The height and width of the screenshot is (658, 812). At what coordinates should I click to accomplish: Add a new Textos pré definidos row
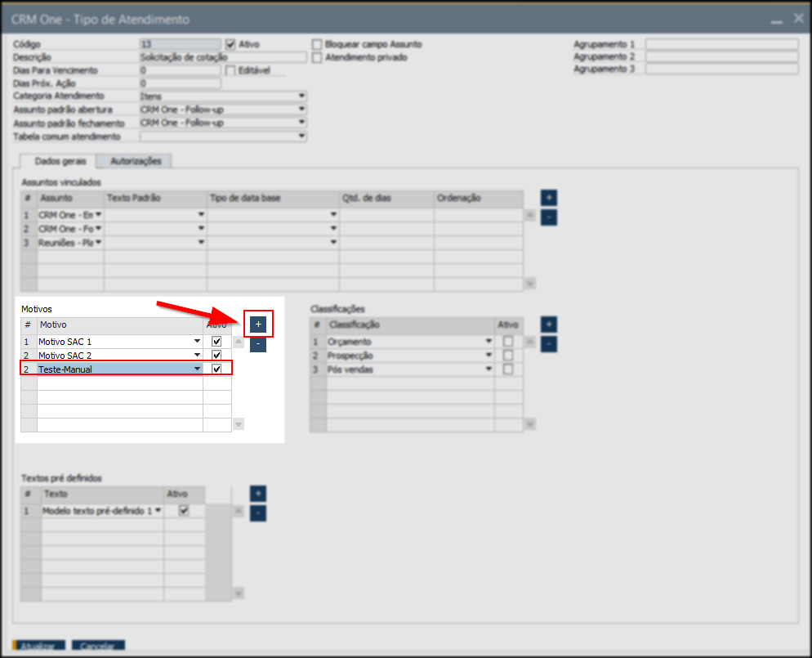(258, 494)
